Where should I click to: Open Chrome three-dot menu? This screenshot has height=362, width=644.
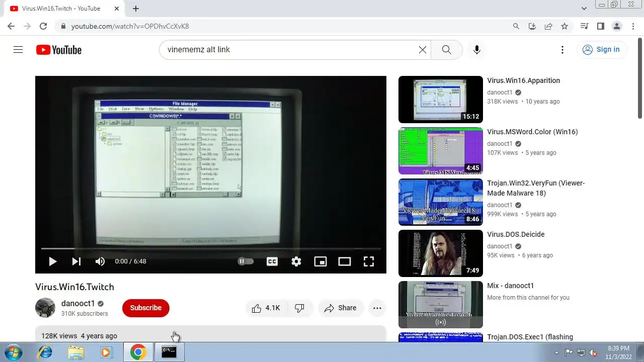(632, 26)
